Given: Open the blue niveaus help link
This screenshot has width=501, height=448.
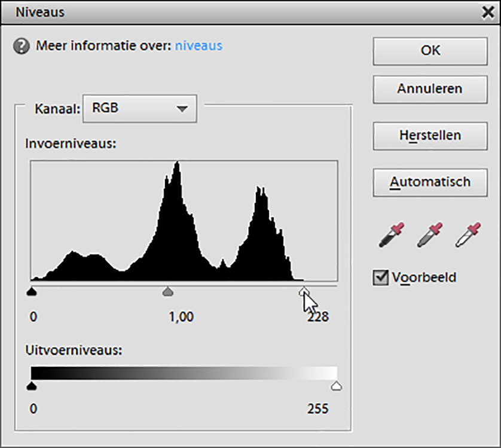Looking at the screenshot, I should coord(198,46).
